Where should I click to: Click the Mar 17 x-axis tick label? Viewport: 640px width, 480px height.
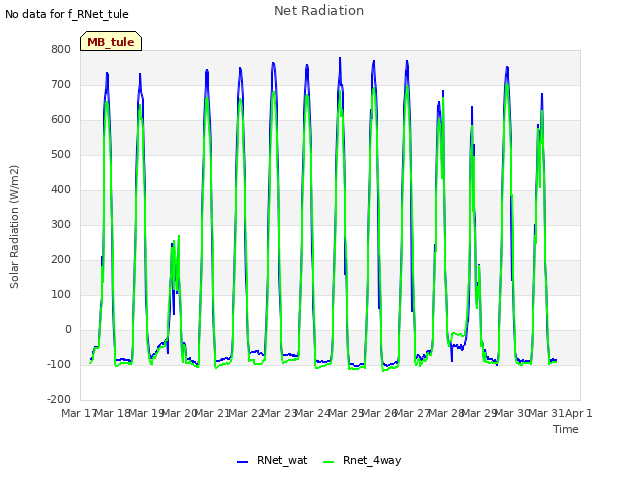point(78,413)
